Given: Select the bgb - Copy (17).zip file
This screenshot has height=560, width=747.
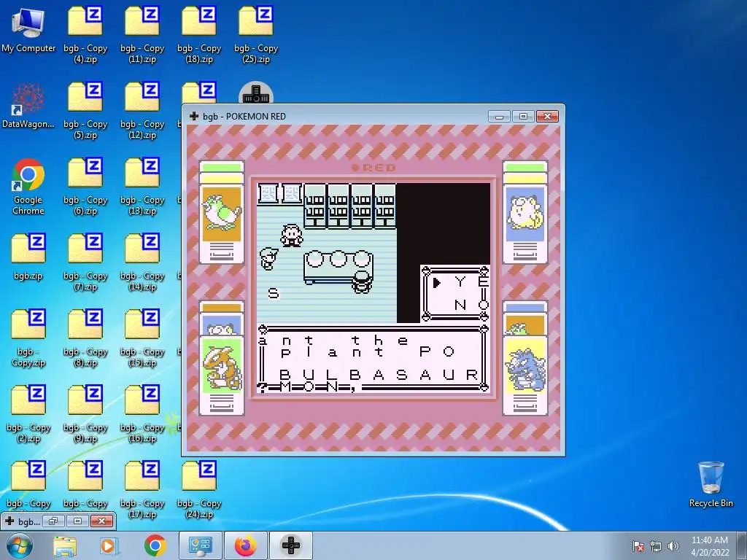Looking at the screenshot, I should 142,490.
